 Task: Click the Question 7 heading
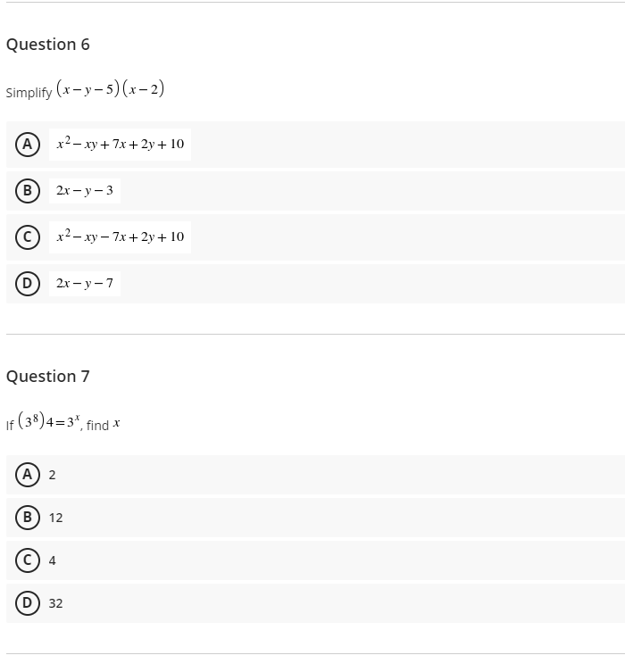(x=48, y=377)
